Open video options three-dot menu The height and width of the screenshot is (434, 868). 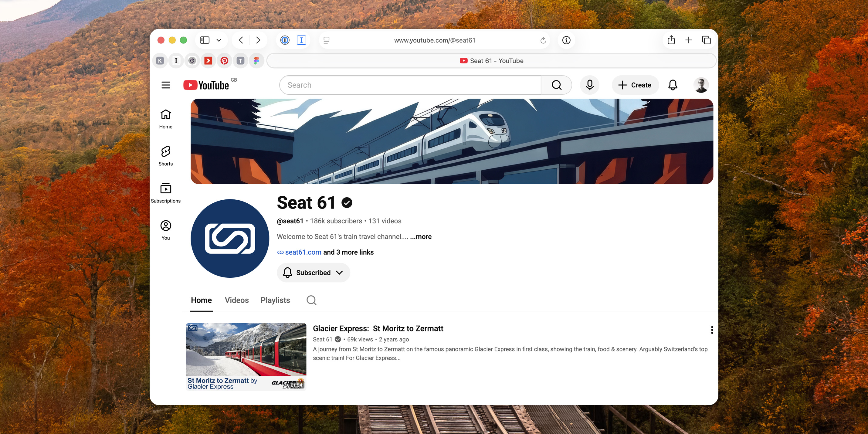712,330
